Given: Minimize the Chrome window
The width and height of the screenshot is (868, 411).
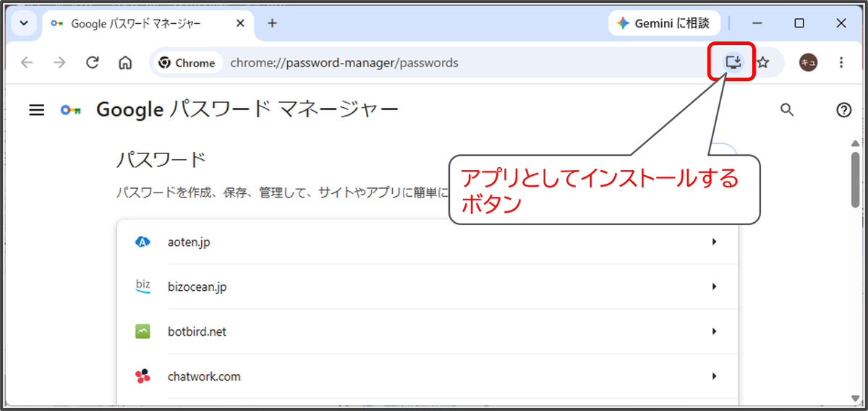Looking at the screenshot, I should [x=757, y=23].
